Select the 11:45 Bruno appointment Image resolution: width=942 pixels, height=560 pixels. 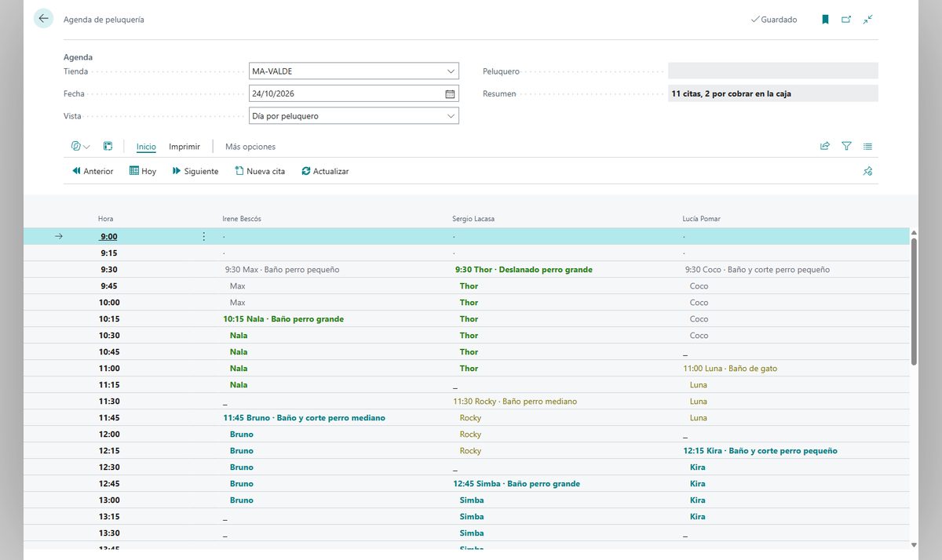(x=304, y=417)
